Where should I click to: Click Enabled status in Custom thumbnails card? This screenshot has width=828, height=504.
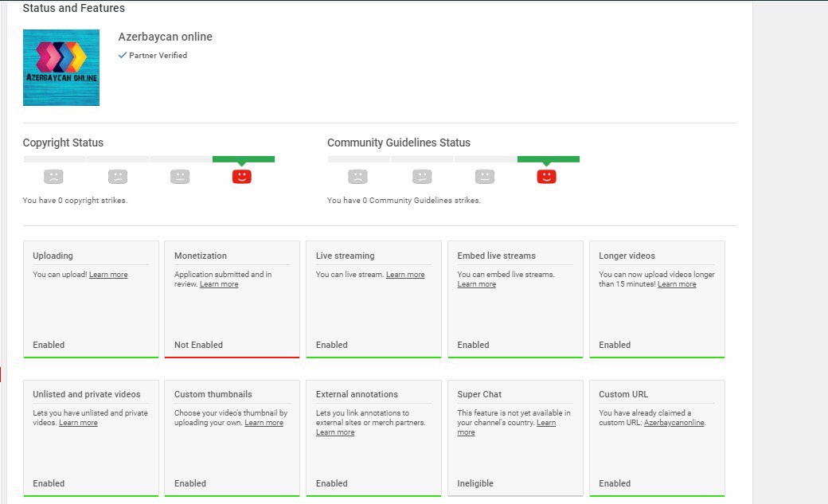pyautogui.click(x=190, y=483)
